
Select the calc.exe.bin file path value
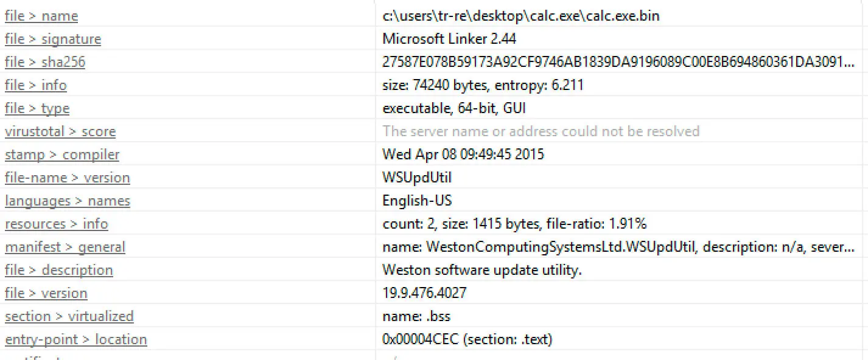[521, 16]
